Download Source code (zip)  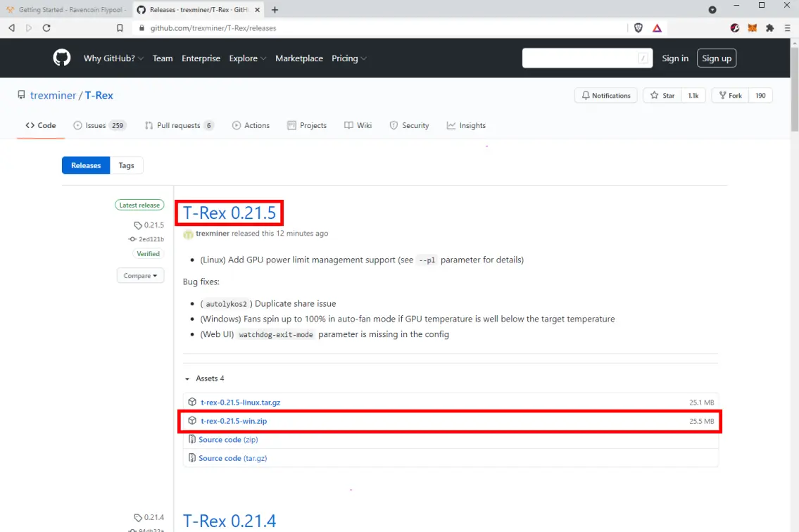tap(228, 439)
